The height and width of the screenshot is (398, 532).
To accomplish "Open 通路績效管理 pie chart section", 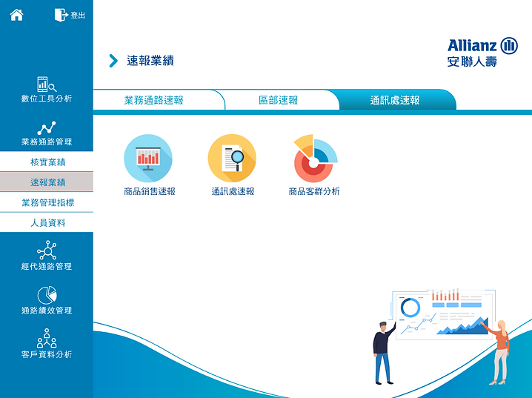I will click(47, 300).
